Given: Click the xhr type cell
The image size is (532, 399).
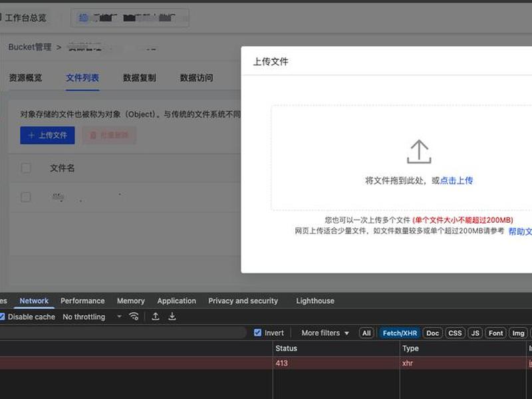Looking at the screenshot, I should point(462,363).
